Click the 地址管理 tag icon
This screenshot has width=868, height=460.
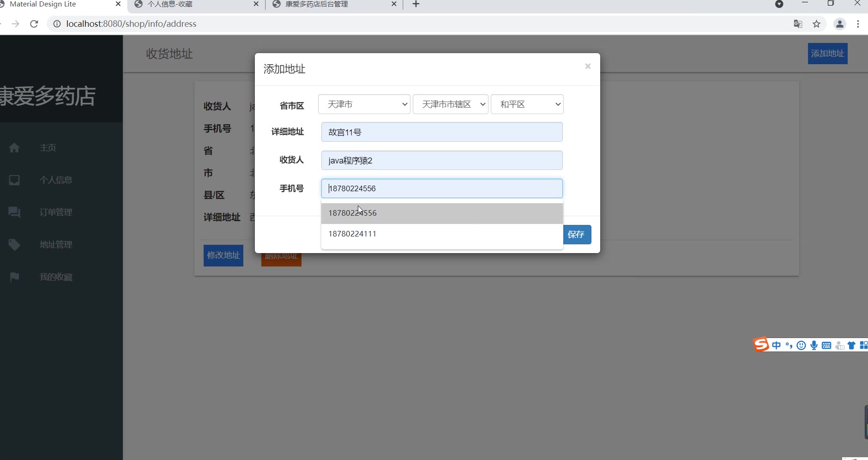tap(14, 244)
